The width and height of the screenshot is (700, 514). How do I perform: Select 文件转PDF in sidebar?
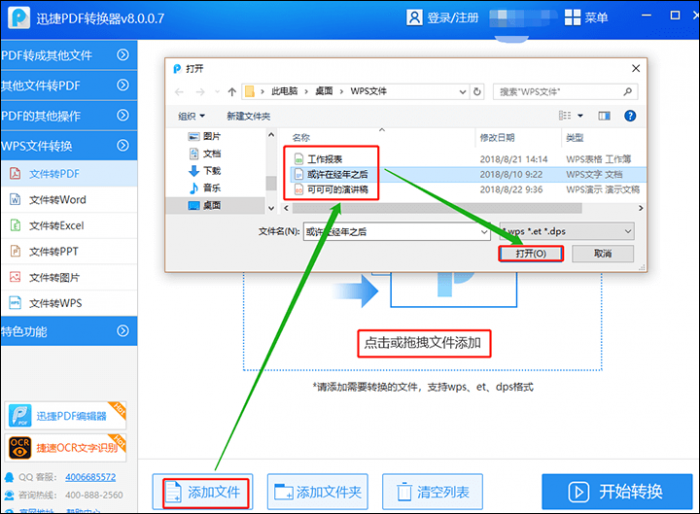pyautogui.click(x=69, y=174)
